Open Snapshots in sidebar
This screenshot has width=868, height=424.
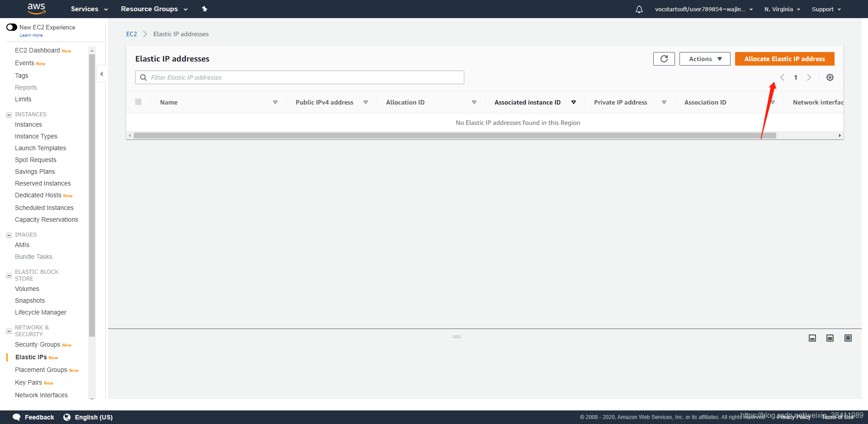(30, 300)
